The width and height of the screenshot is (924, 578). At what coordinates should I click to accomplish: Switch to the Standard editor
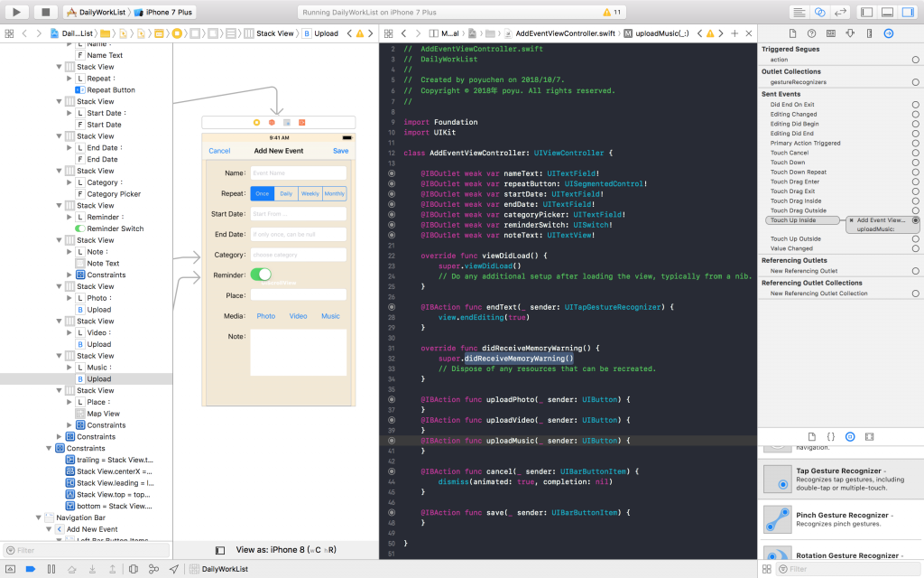(799, 12)
